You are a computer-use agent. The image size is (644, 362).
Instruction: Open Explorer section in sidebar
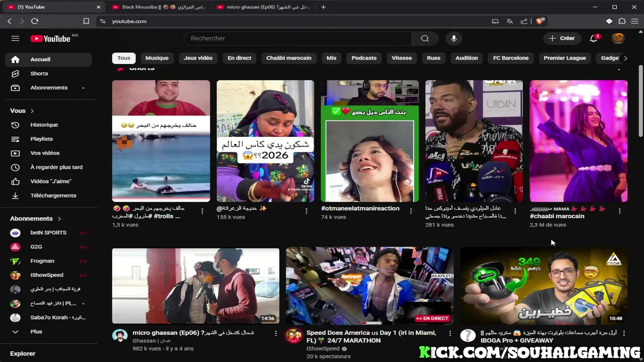23,353
